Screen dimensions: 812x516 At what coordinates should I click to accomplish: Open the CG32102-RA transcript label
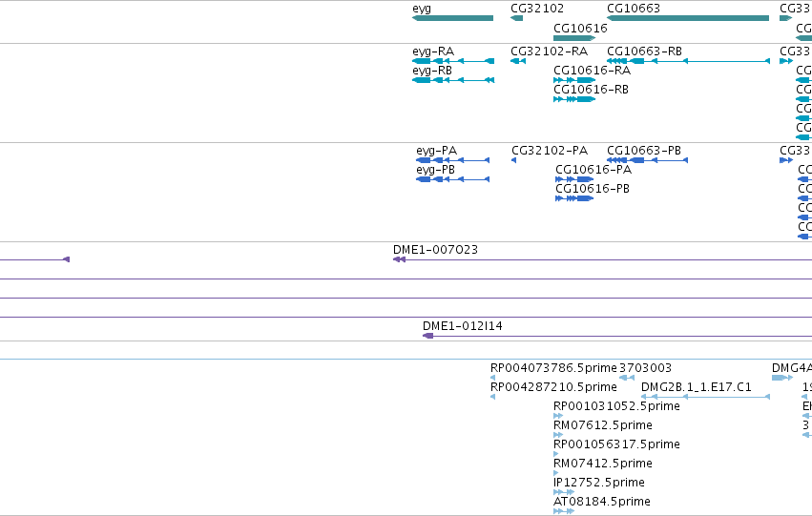pyautogui.click(x=549, y=52)
